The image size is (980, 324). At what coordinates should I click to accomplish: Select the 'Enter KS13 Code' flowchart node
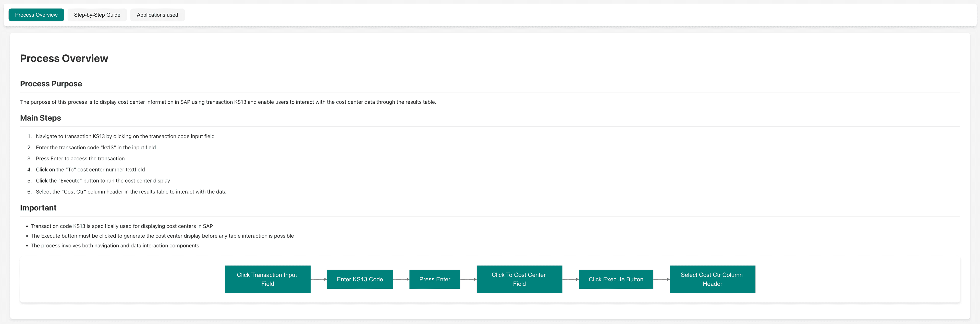(x=360, y=279)
